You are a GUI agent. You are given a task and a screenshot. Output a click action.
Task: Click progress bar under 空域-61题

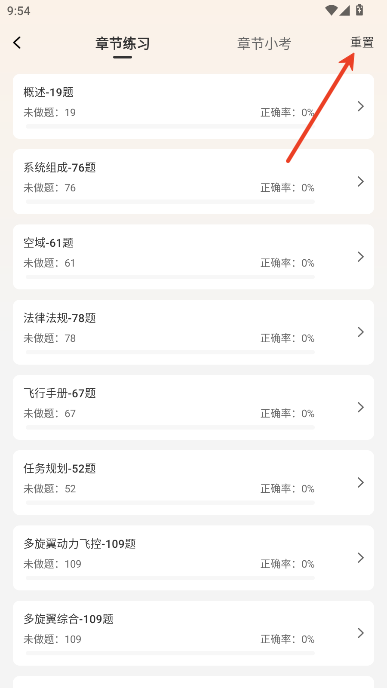coord(170,277)
